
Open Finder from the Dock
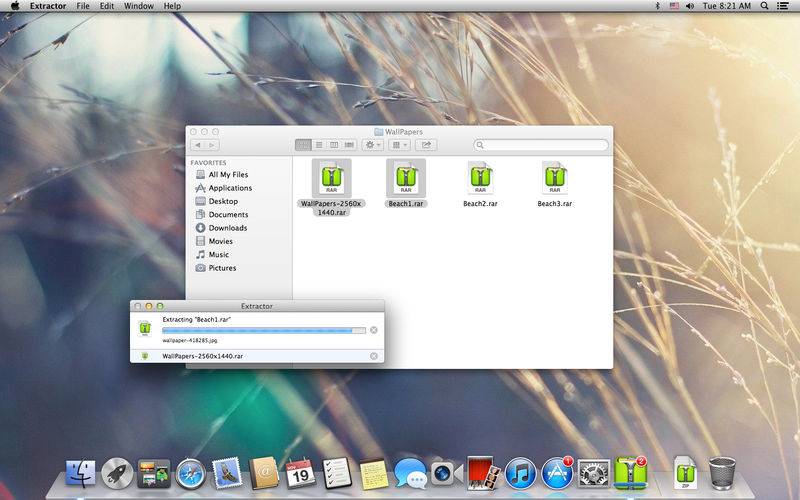click(x=80, y=473)
